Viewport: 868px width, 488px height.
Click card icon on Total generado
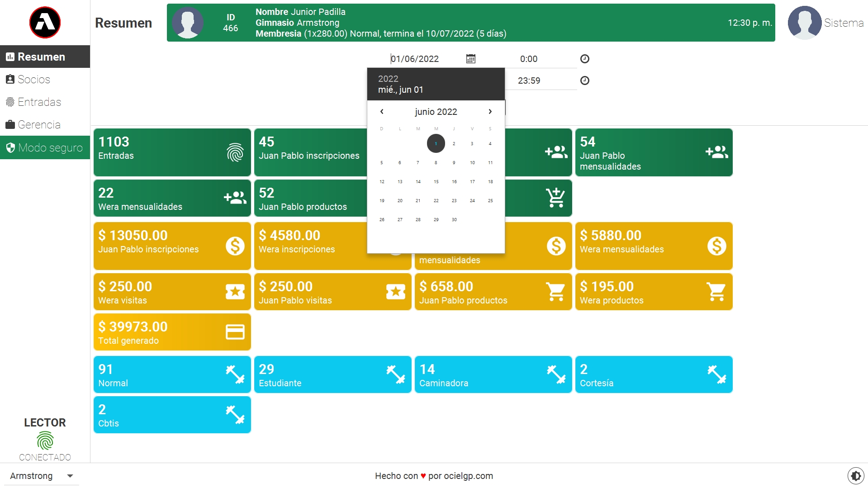point(235,332)
